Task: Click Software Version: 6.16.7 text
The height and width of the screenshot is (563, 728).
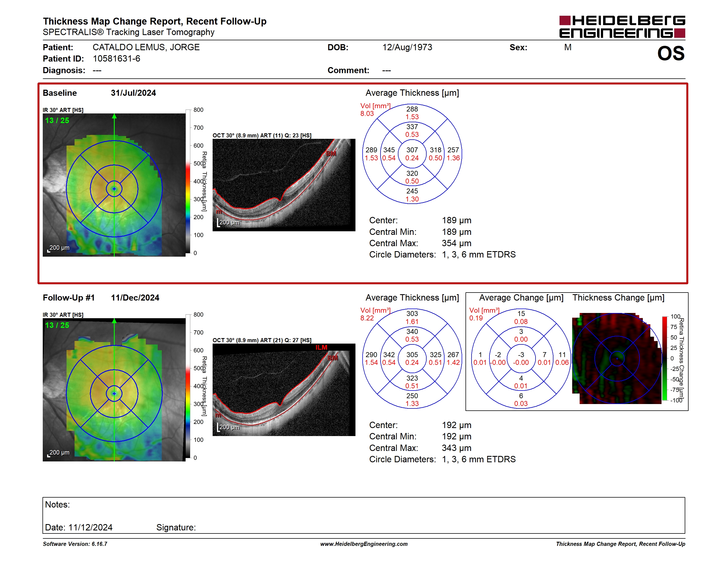Action: click(x=75, y=544)
